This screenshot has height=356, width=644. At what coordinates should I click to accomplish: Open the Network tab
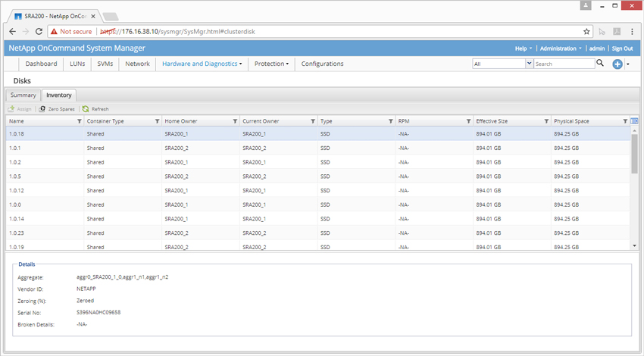137,64
